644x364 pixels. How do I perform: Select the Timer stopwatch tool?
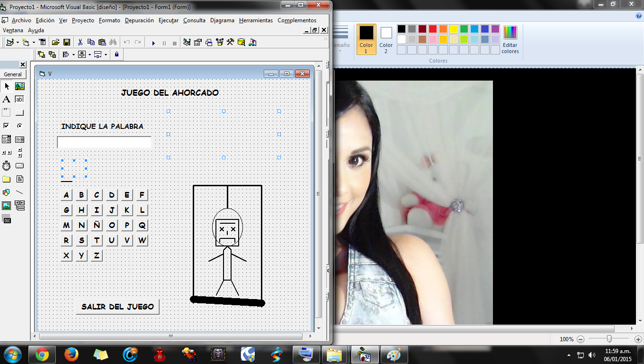[7, 166]
